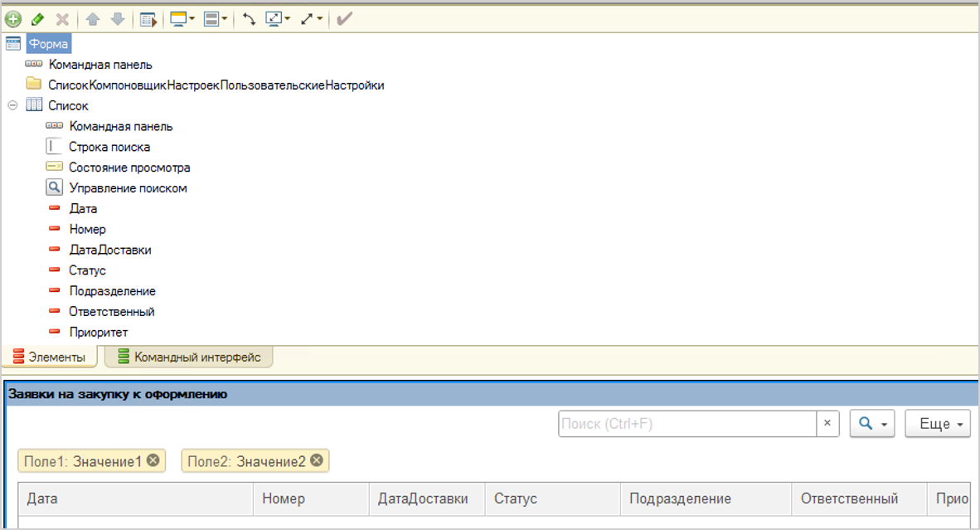980x530 pixels.
Task: Open the Еще dropdown button
Action: click(x=938, y=424)
